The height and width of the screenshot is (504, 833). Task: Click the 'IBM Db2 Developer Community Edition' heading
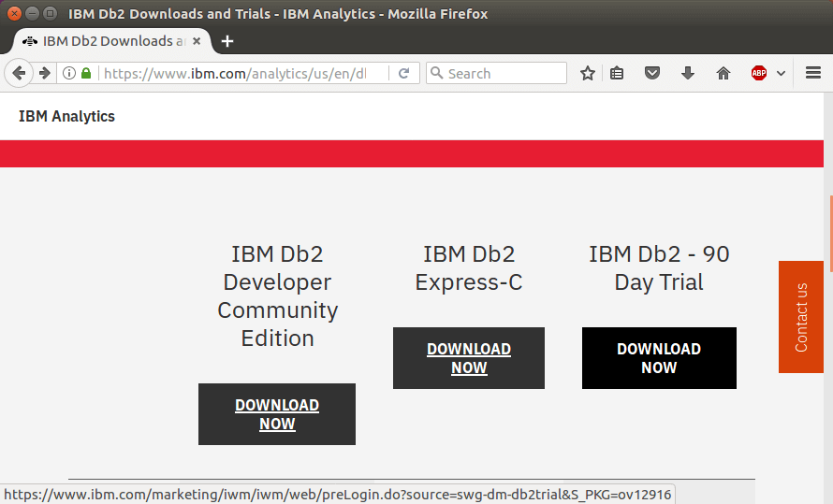point(277,296)
